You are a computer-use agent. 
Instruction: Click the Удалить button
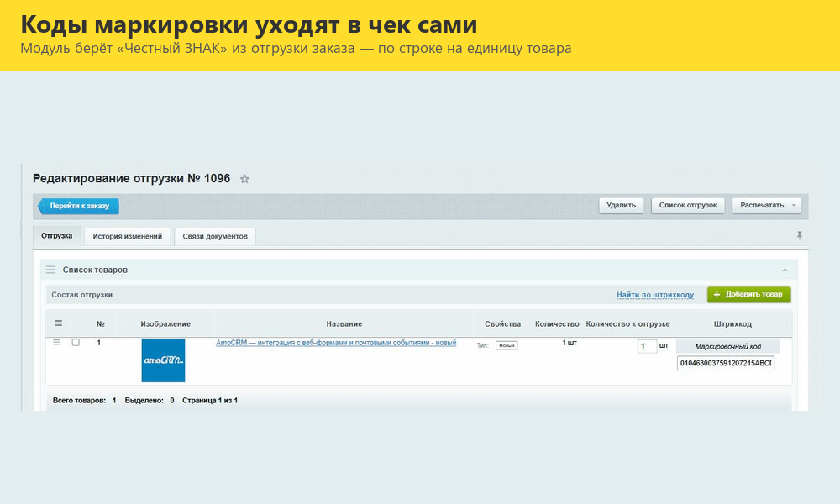point(621,206)
